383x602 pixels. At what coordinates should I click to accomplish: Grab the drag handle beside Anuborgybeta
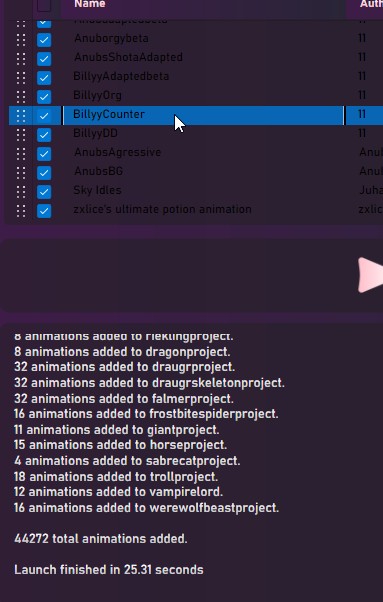coord(21,39)
